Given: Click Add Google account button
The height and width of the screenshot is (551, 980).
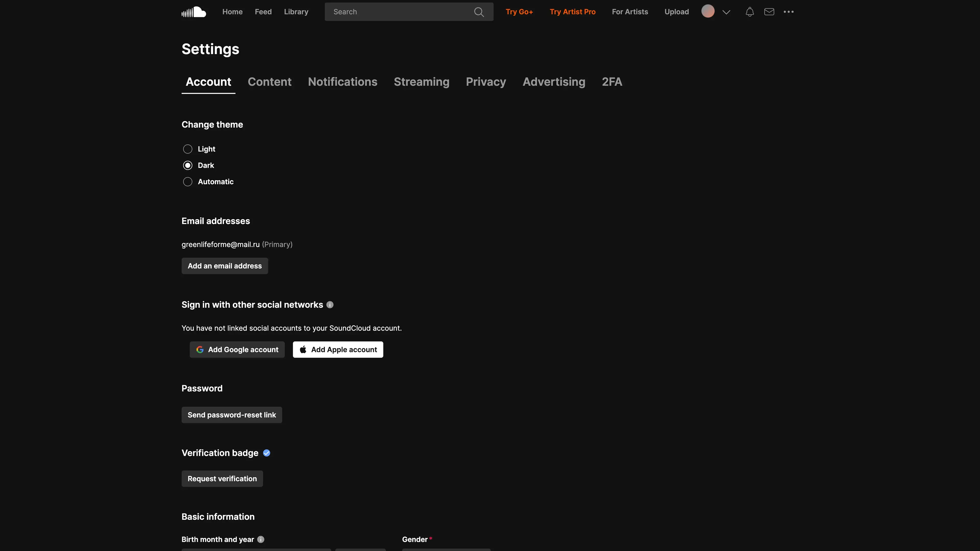Looking at the screenshot, I should [237, 349].
